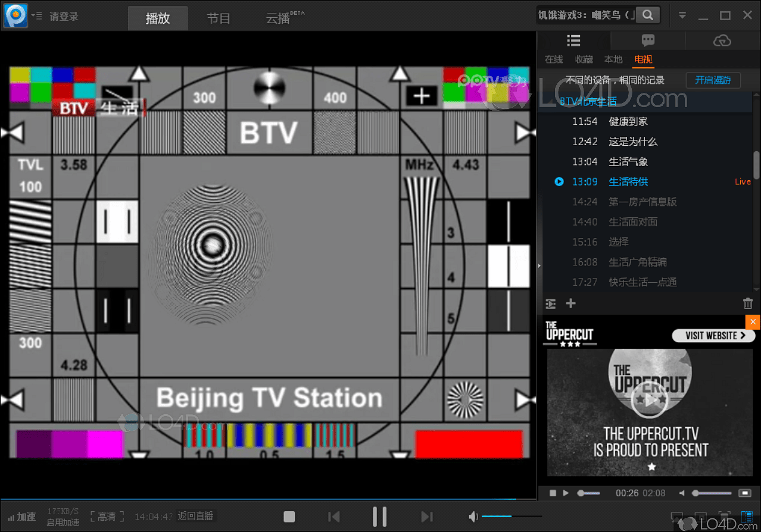Click the playlist play-mode icon
This screenshot has height=532, width=761.
point(551,304)
